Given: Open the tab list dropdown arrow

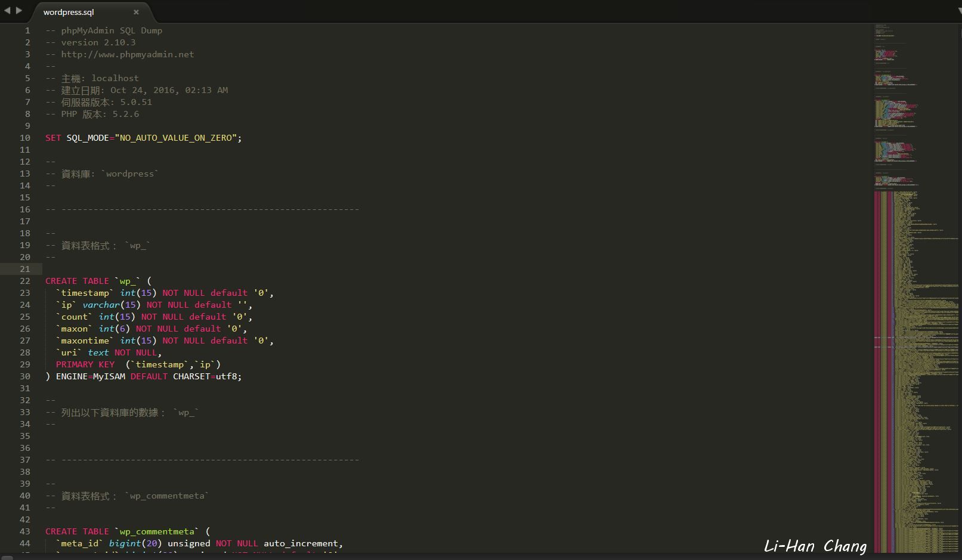Looking at the screenshot, I should point(957,11).
